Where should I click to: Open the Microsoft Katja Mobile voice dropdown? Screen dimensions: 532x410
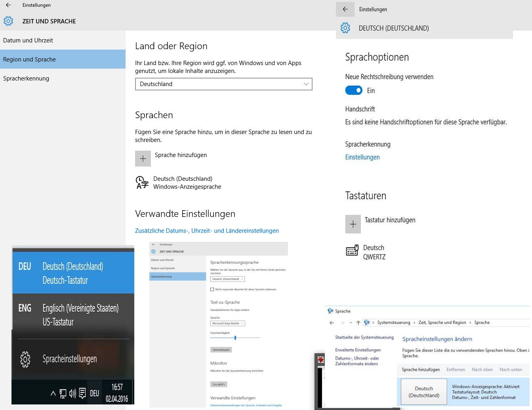tap(227, 324)
